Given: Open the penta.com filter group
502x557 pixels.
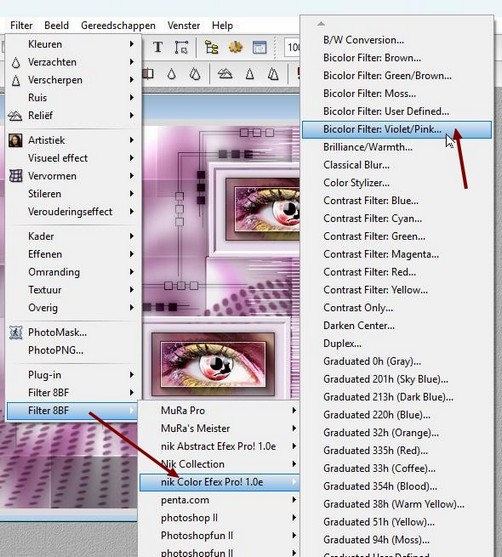Looking at the screenshot, I should pos(219,500).
